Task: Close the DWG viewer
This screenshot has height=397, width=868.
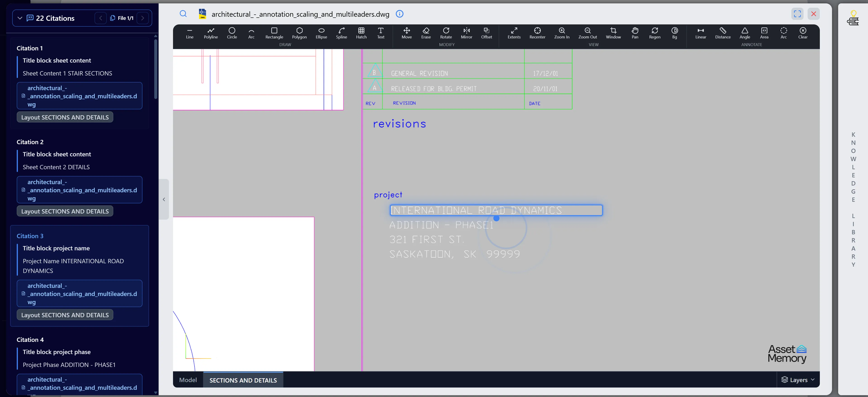Action: pos(813,14)
